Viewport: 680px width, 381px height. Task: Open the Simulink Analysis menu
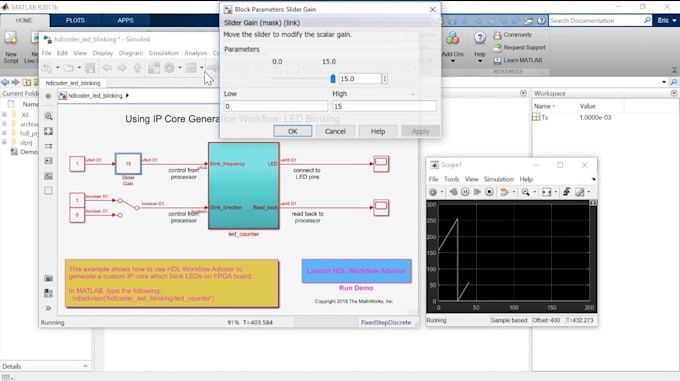click(x=196, y=53)
